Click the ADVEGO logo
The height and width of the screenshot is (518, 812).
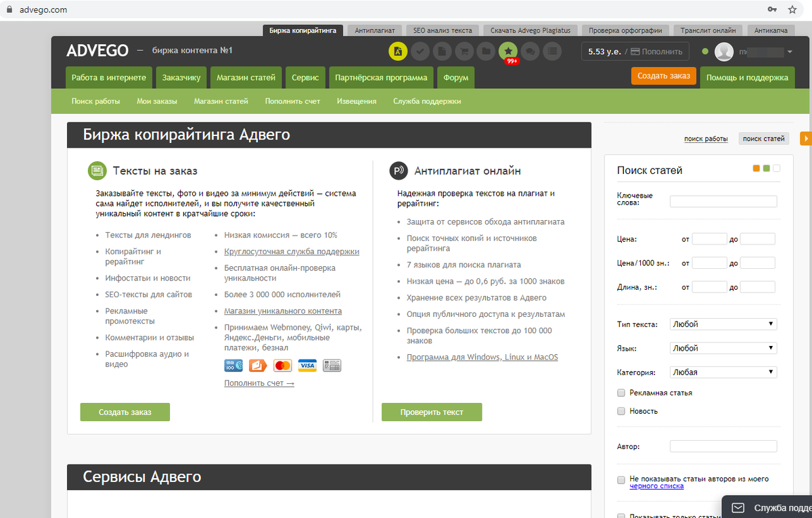[97, 51]
